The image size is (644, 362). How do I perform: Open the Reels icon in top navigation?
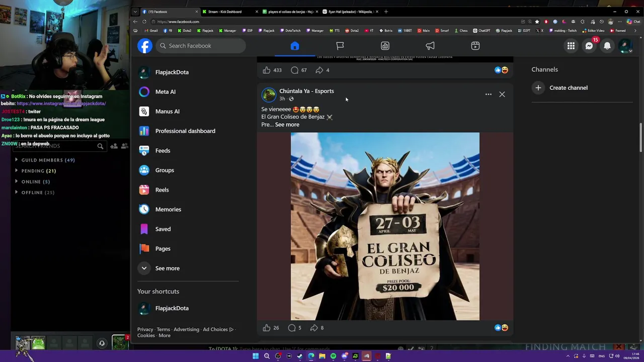pos(475,46)
